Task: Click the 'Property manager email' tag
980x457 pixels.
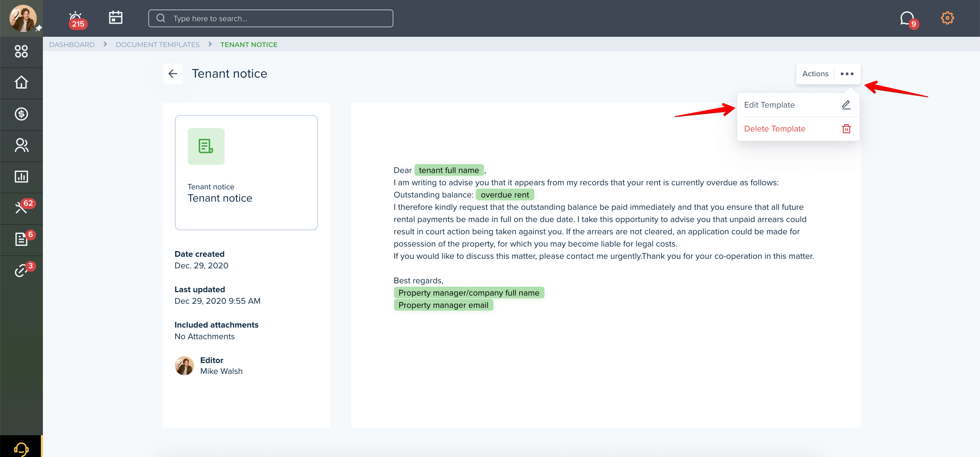Action: click(444, 305)
